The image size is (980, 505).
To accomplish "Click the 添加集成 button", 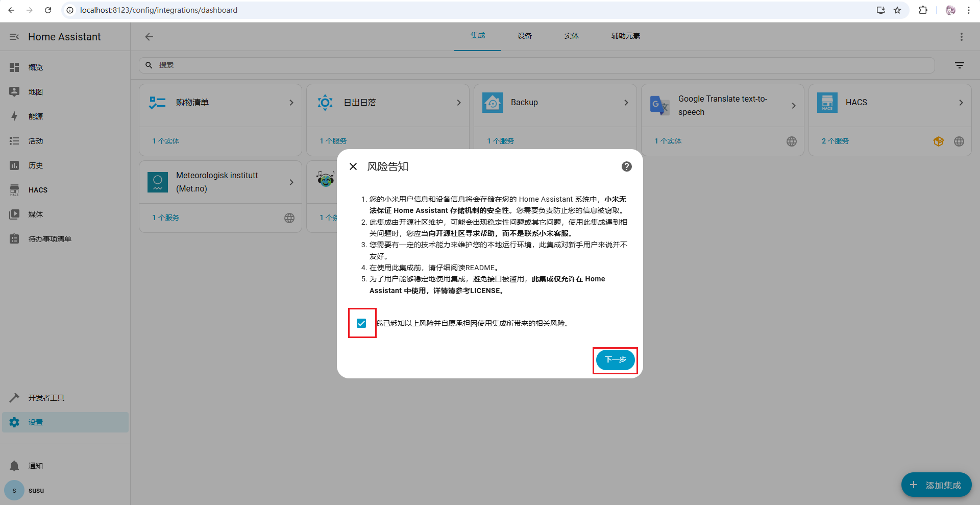I will [x=936, y=485].
